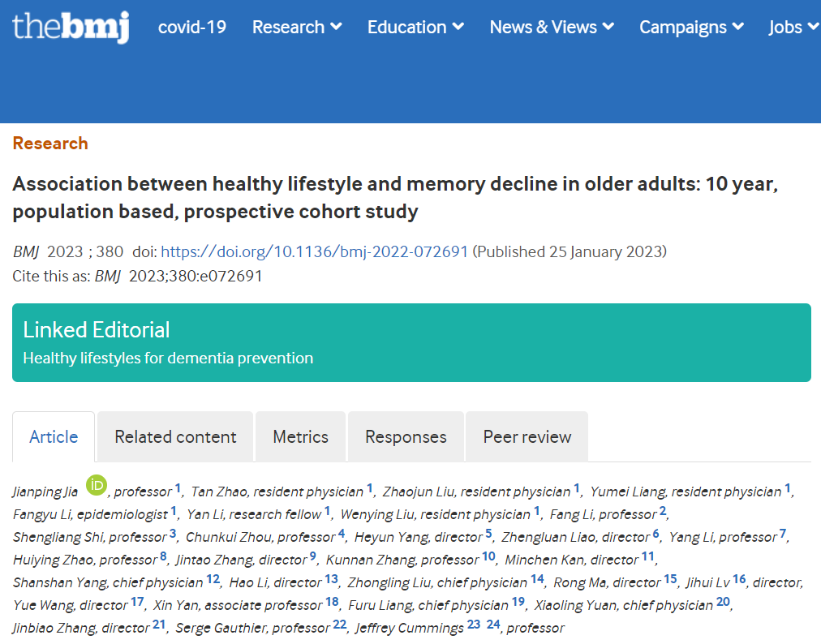The image size is (821, 644).
Task: Click affiliation 24 after Jeffrey Cummings
Action: [493, 625]
